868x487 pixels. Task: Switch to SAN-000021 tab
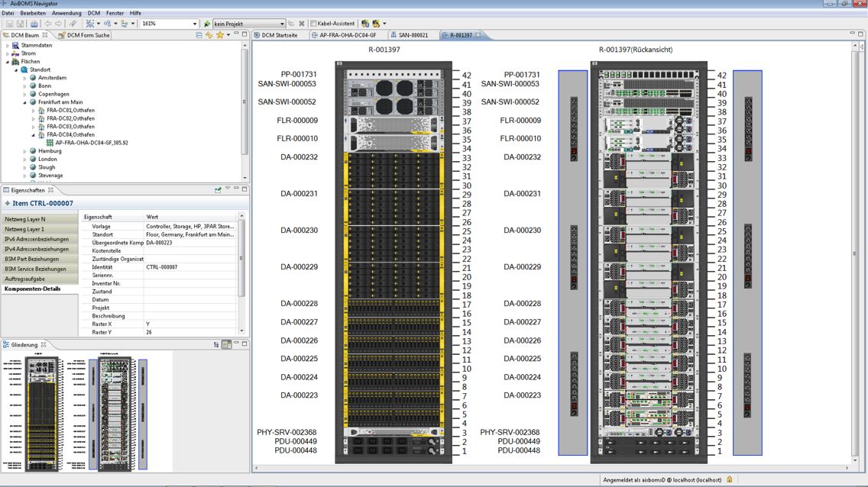(x=409, y=35)
